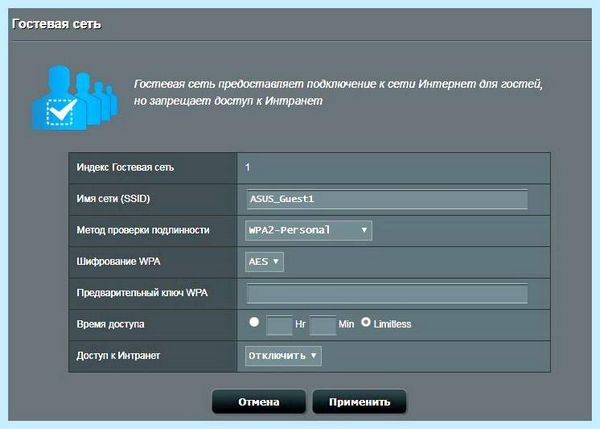Image resolution: width=600 pixels, height=429 pixels.
Task: Click the Гостевая сеть heading
Action: click(x=57, y=24)
